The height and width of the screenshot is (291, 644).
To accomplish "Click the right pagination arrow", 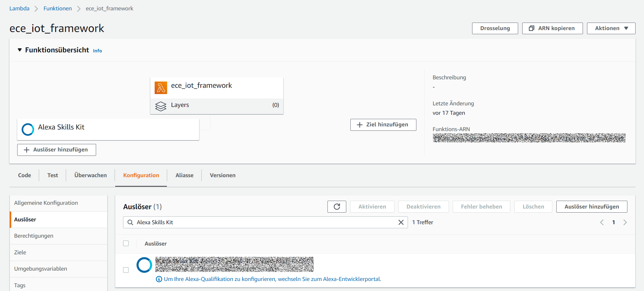I will pyautogui.click(x=625, y=222).
